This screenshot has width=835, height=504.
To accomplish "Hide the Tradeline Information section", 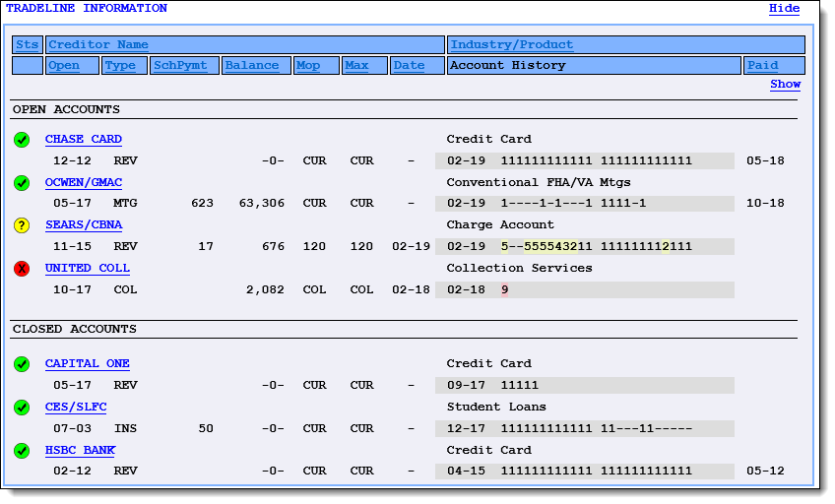I will (784, 9).
